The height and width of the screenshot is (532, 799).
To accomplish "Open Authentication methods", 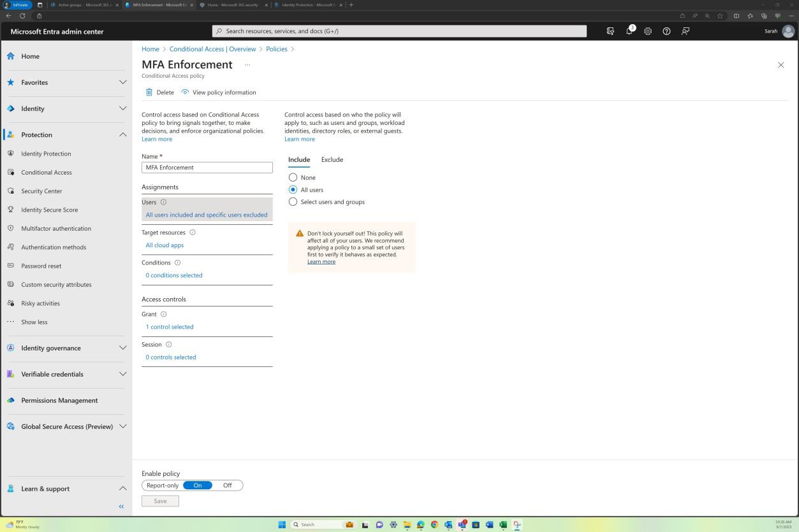I will coord(54,247).
